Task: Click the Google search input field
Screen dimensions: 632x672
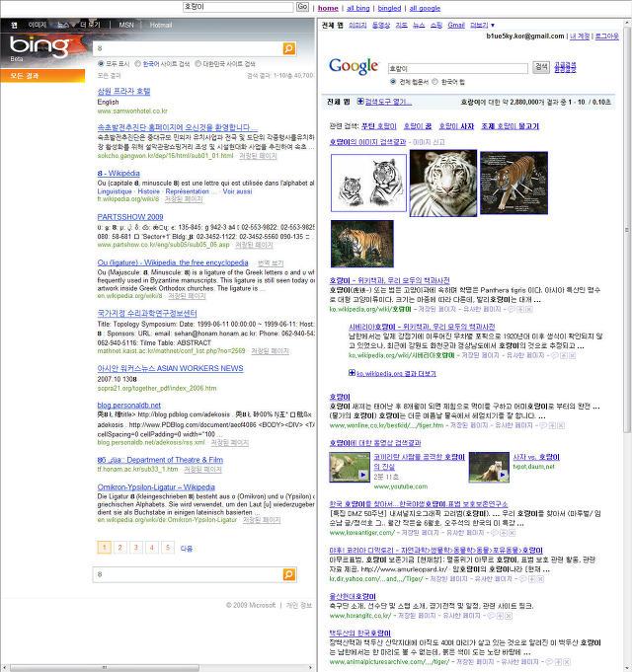Action: coord(458,68)
